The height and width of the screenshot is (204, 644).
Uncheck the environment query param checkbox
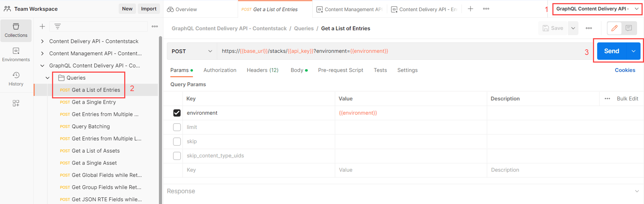177,113
